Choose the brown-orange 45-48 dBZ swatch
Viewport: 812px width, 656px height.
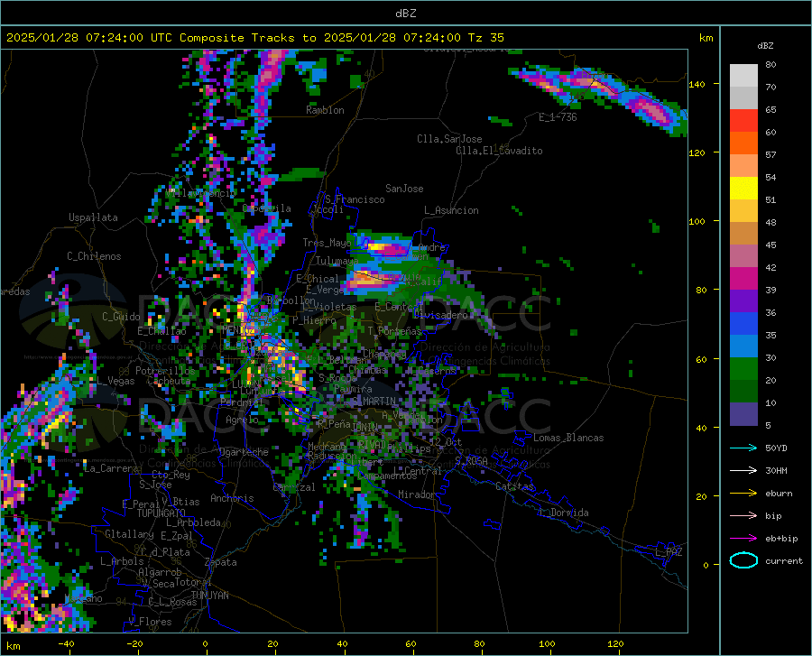pyautogui.click(x=743, y=234)
